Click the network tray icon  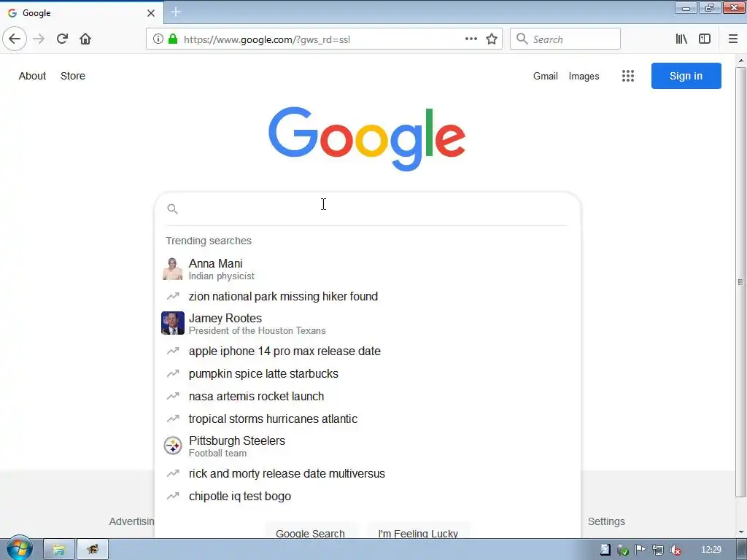point(658,550)
